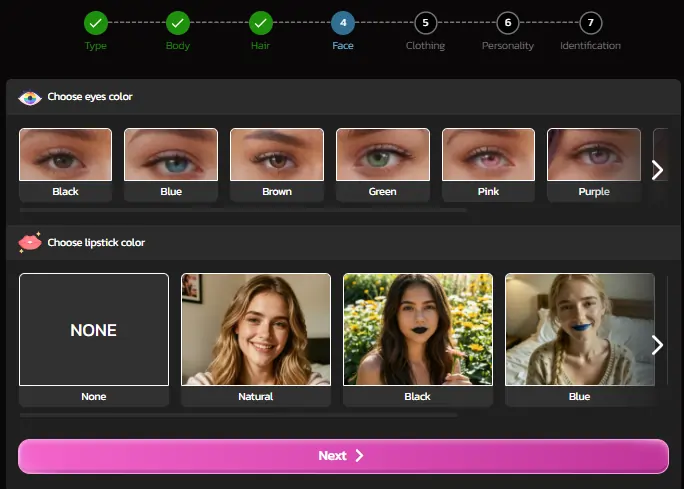Go back to completed Type step checkmark
Viewport: 684px width, 489px height.
coord(96,23)
